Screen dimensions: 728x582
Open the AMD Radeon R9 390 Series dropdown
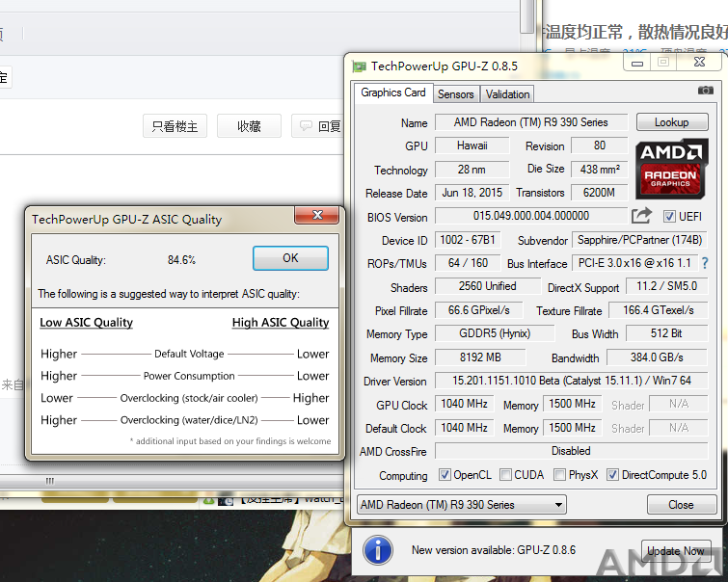pos(462,505)
